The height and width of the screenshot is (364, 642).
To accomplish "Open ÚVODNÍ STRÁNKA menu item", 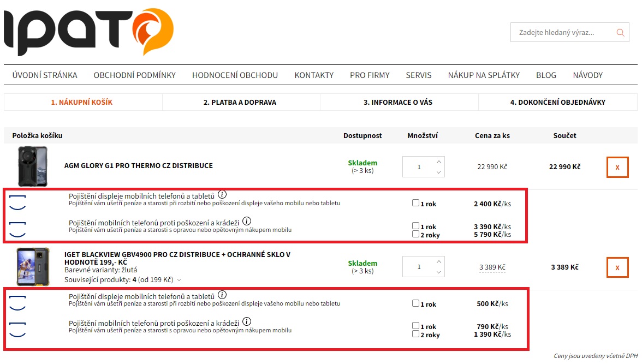I will click(45, 75).
